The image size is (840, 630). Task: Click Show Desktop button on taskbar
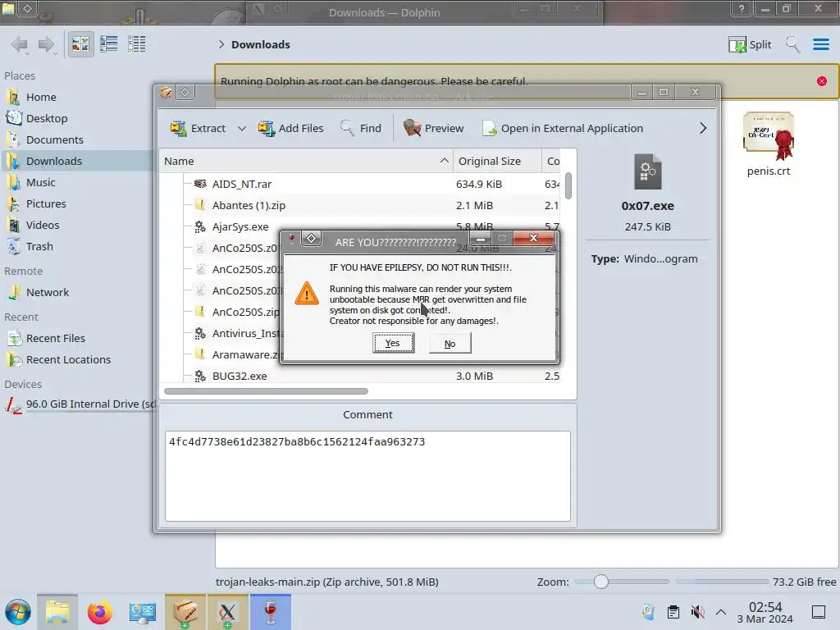coord(819,612)
